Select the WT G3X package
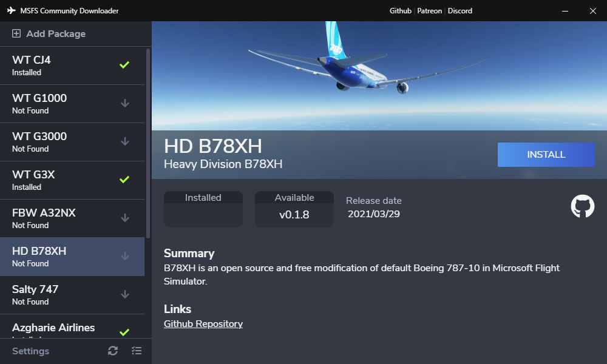The height and width of the screenshot is (364, 607). pyautogui.click(x=72, y=180)
